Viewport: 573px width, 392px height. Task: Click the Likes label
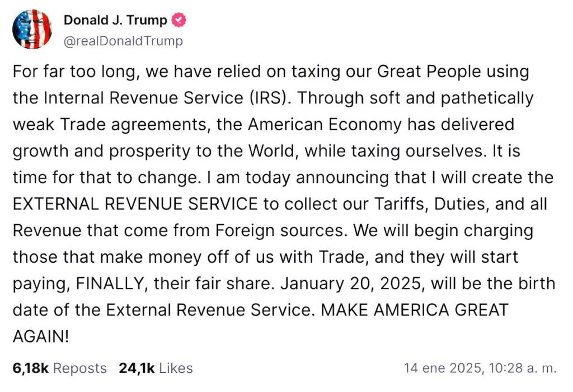click(176, 368)
